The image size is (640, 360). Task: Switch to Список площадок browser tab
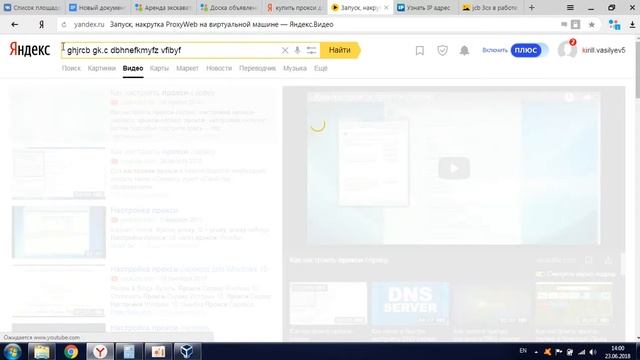pyautogui.click(x=32, y=7)
